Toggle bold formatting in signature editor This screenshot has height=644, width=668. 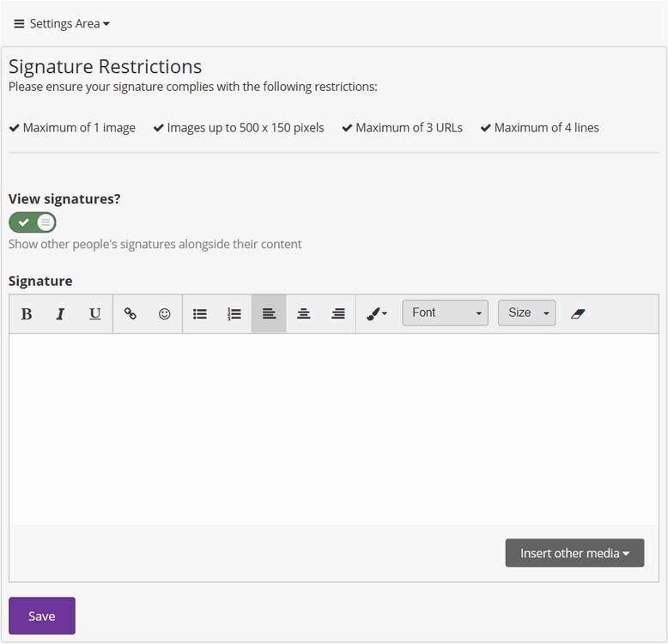[x=27, y=314]
